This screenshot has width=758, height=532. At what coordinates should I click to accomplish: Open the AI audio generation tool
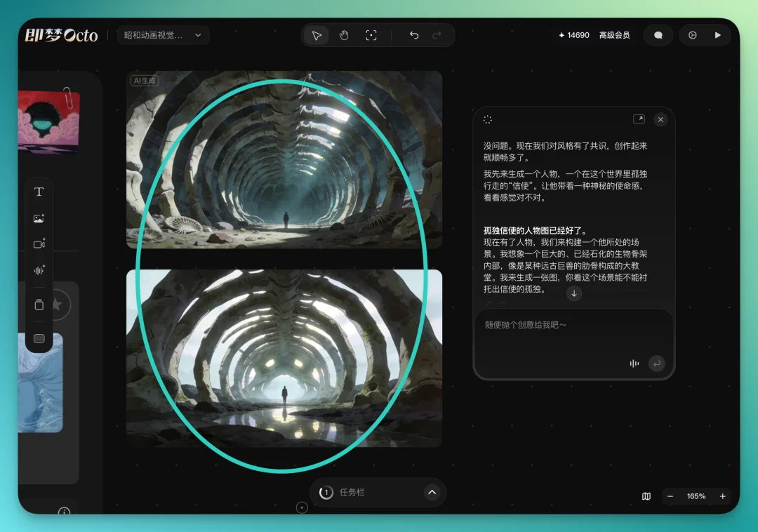(x=39, y=270)
